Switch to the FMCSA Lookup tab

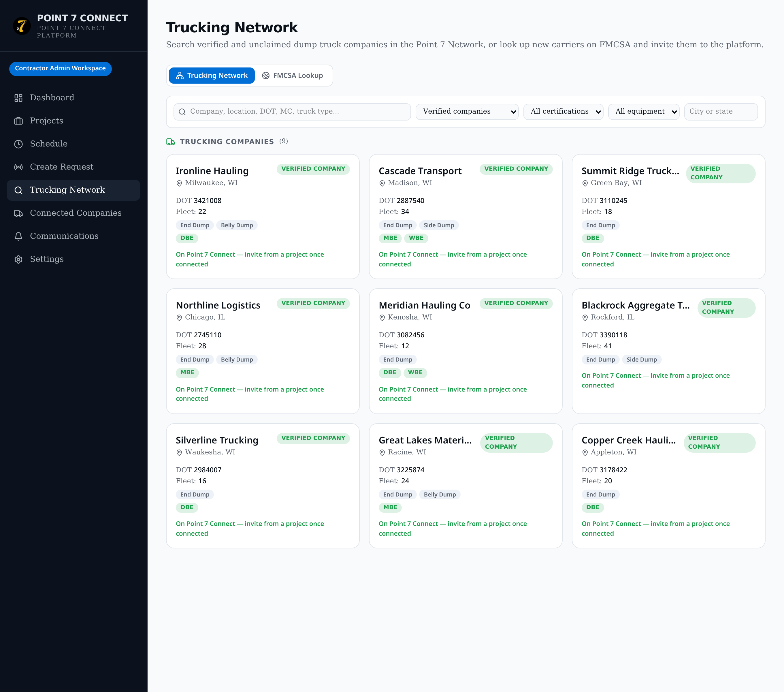coord(292,76)
